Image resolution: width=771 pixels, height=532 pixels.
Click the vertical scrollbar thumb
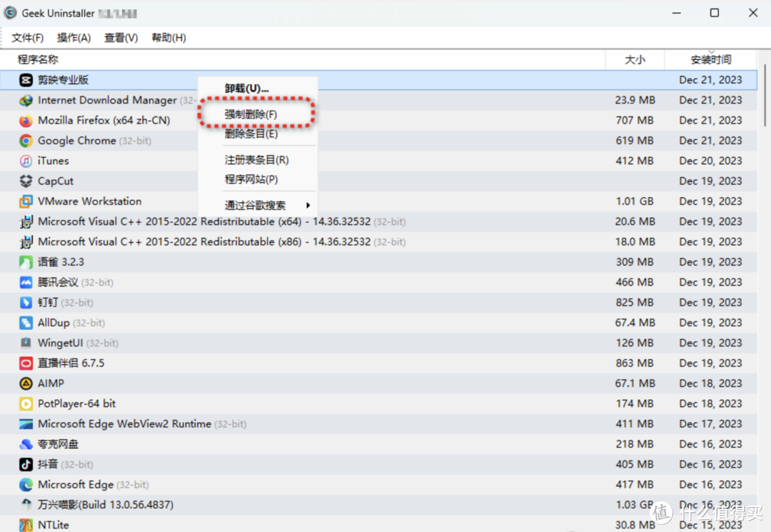pos(765,95)
